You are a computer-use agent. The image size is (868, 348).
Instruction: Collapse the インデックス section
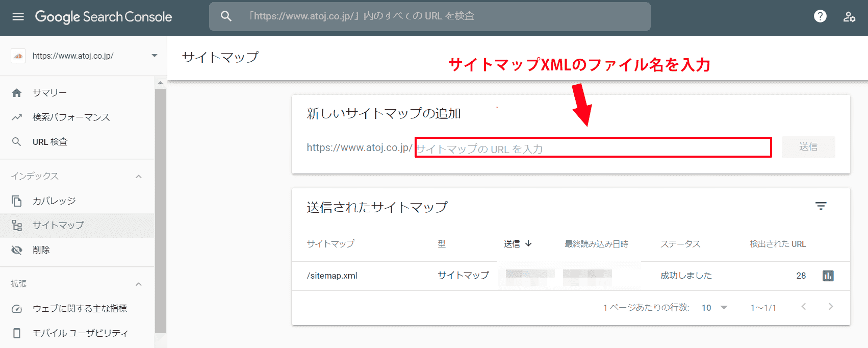pyautogui.click(x=139, y=177)
